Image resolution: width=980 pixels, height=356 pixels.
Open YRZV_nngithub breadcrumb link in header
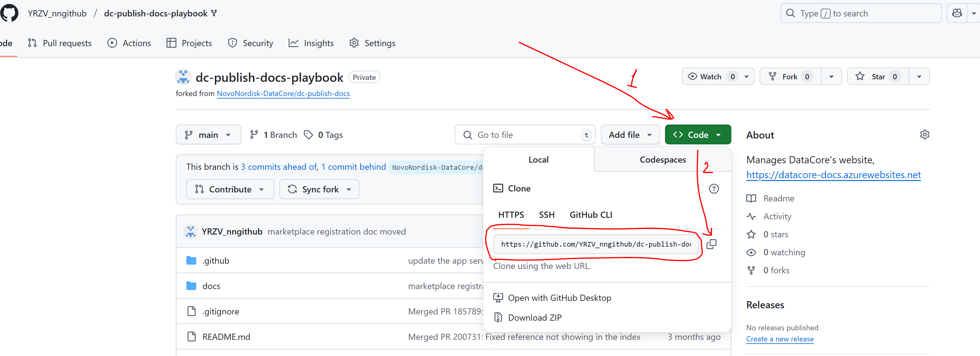coord(57,13)
